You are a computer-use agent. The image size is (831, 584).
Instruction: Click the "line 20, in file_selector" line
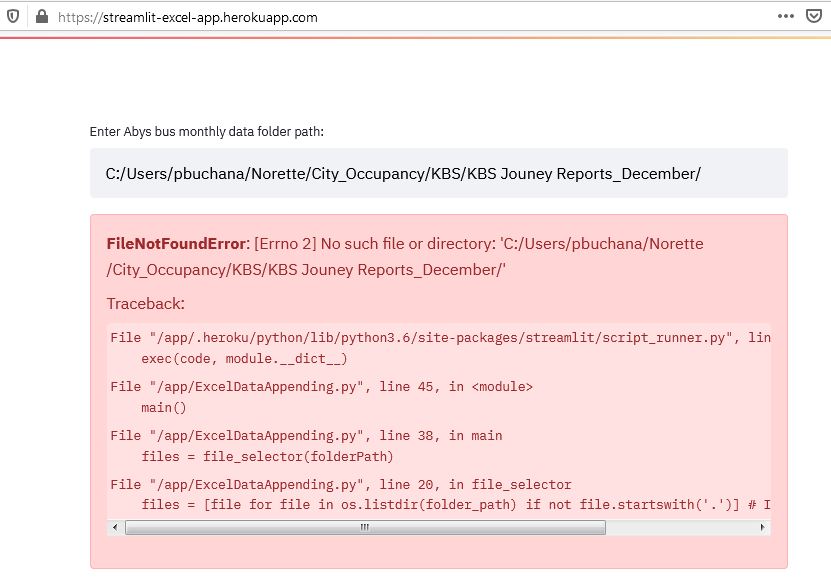coord(341,485)
